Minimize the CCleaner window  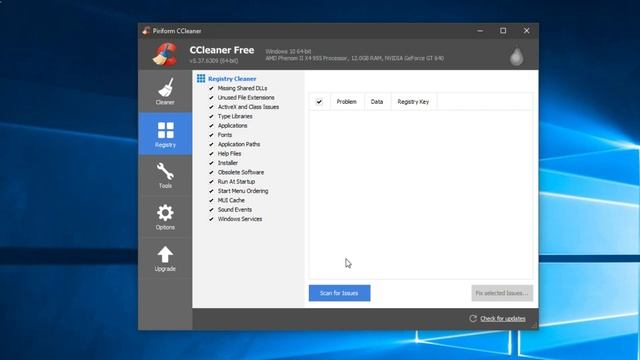point(480,31)
